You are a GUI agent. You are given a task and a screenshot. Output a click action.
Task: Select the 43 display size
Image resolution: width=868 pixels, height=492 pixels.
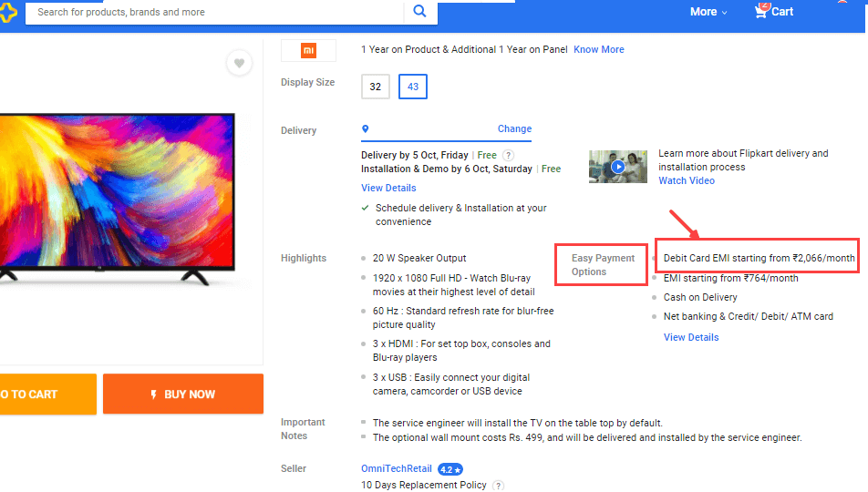tap(413, 87)
